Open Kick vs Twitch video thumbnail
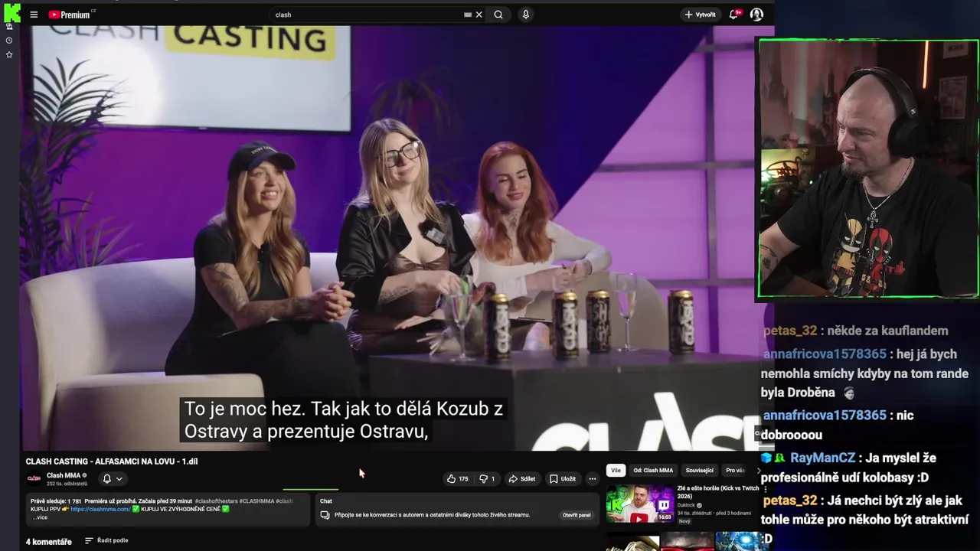 640,504
